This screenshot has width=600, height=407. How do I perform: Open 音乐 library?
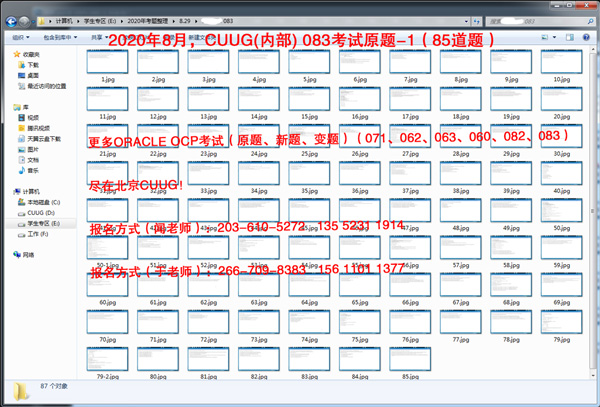click(x=28, y=170)
